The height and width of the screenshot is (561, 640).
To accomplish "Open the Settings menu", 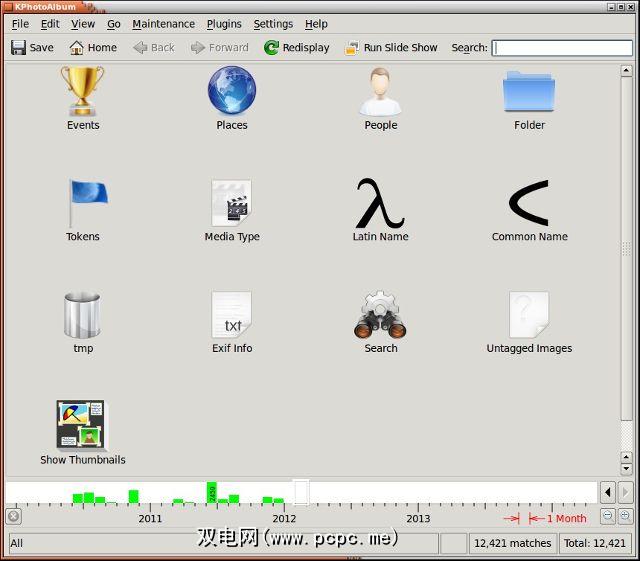I will (x=273, y=24).
